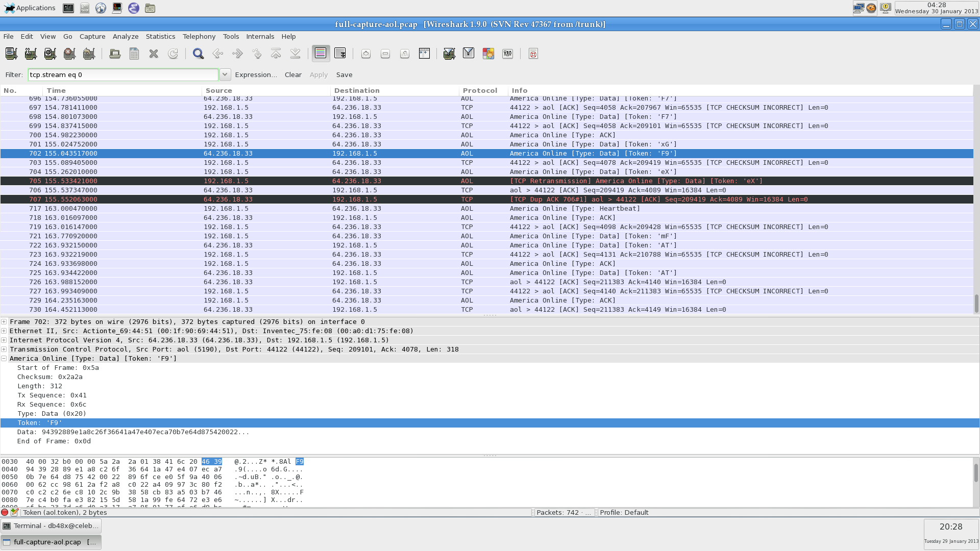980x551 pixels.
Task: Open the Analyze menu
Action: pos(126,36)
